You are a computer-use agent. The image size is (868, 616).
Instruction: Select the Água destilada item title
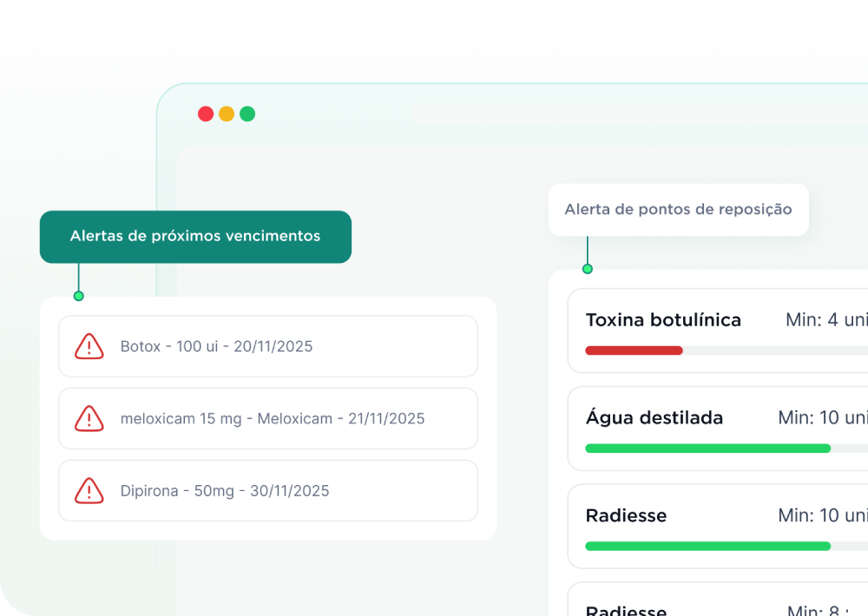click(x=654, y=417)
